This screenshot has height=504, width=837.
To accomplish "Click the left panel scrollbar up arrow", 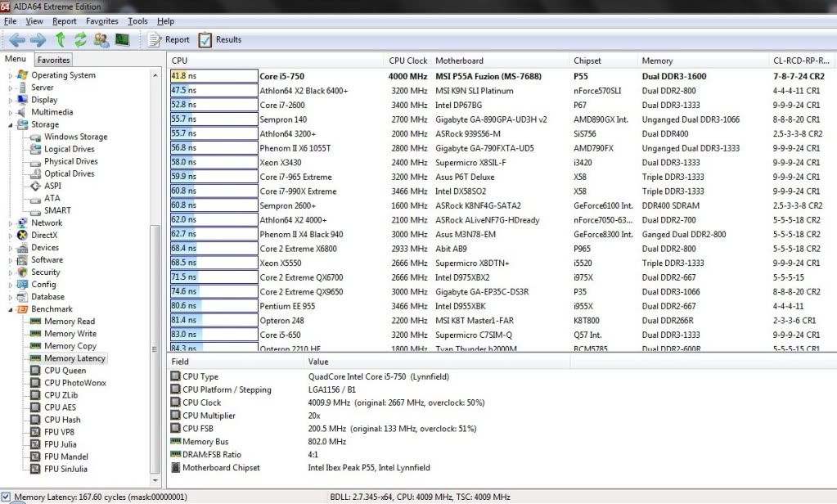I will point(155,75).
